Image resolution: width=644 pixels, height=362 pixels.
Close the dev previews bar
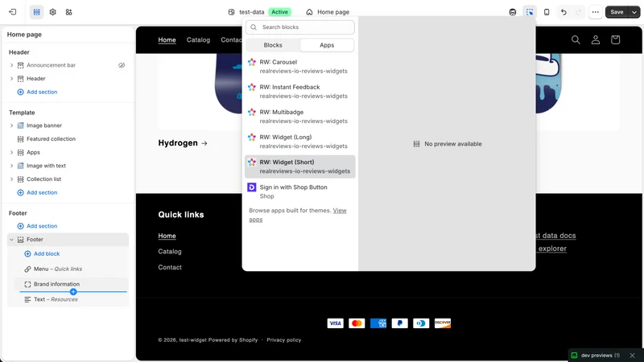pos(633,356)
